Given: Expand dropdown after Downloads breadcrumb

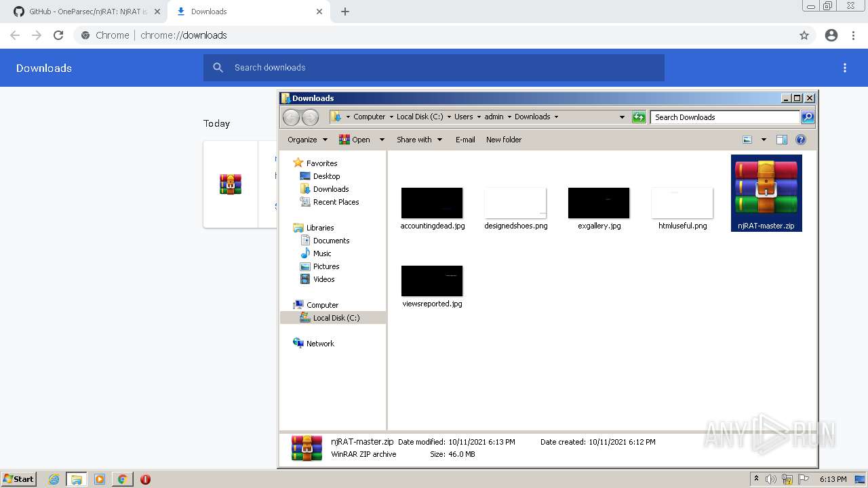Looking at the screenshot, I should [556, 117].
